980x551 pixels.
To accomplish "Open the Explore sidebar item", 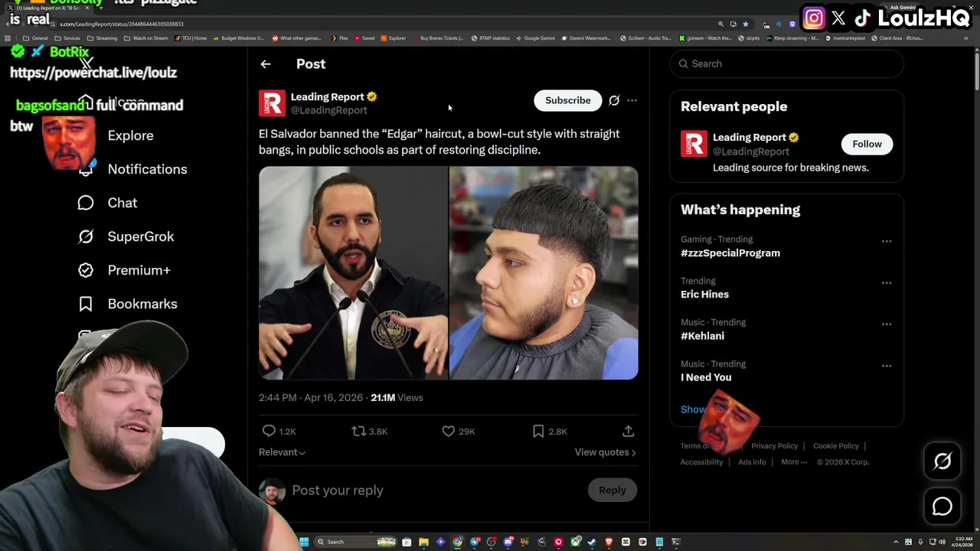I will click(130, 135).
